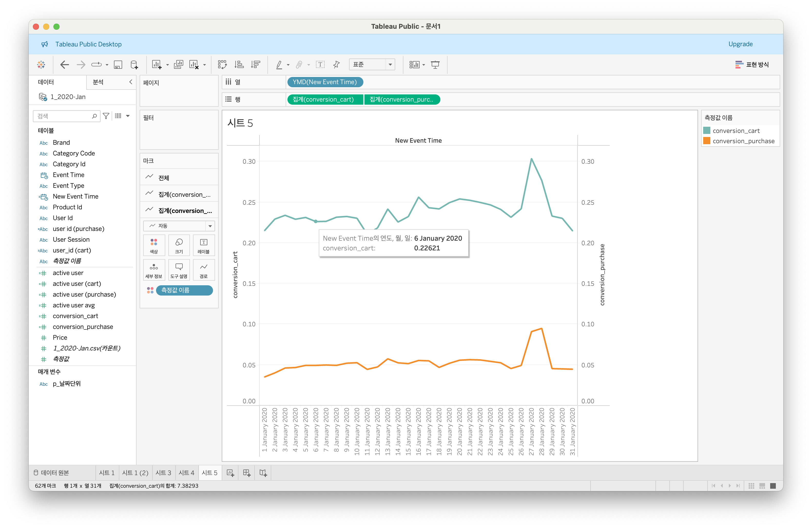Click the undo back arrow
The image size is (812, 529).
click(x=64, y=65)
